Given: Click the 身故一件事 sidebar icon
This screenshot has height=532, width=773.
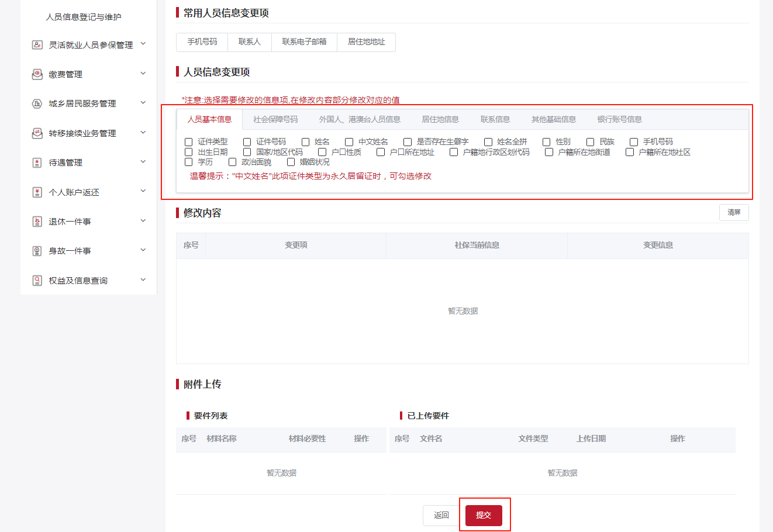Looking at the screenshot, I should (34, 250).
